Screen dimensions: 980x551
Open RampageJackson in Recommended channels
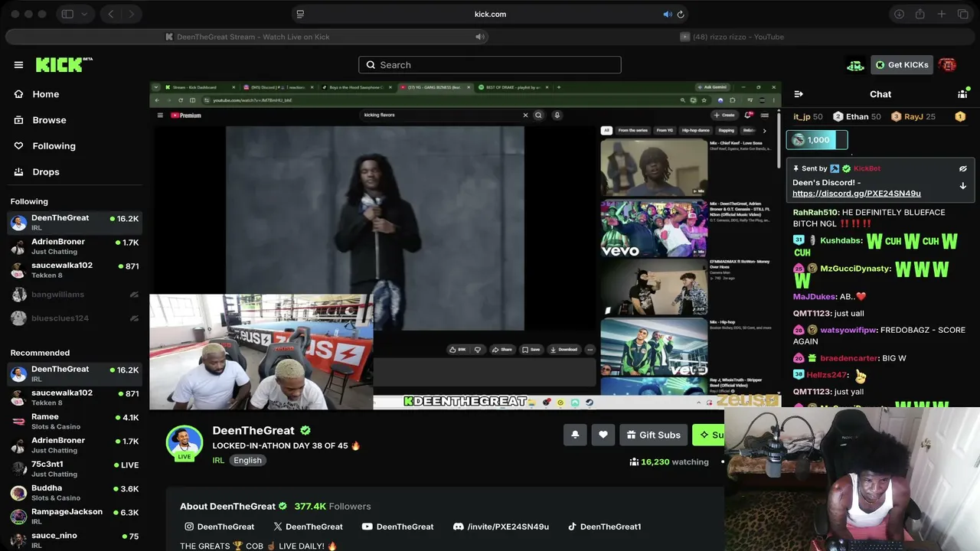pos(74,517)
